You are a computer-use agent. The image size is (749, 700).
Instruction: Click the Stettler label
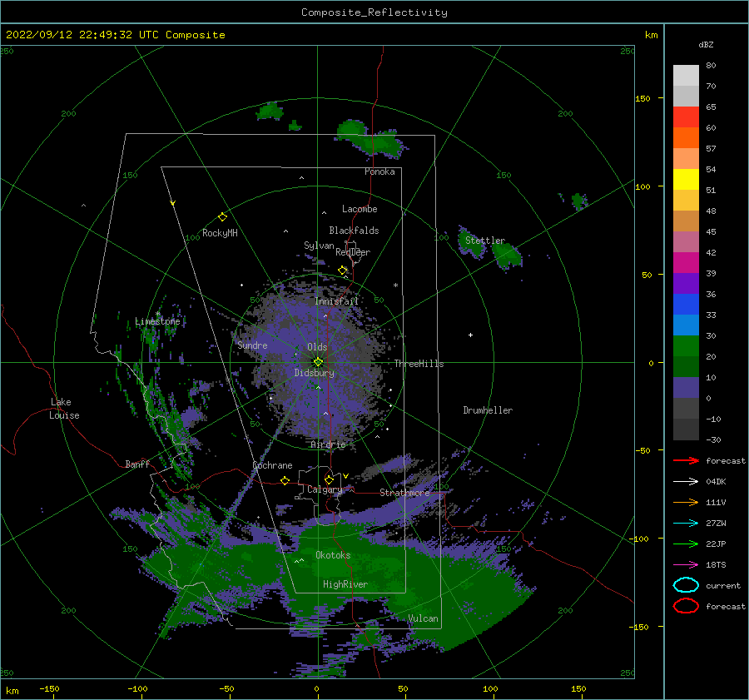coord(485,241)
